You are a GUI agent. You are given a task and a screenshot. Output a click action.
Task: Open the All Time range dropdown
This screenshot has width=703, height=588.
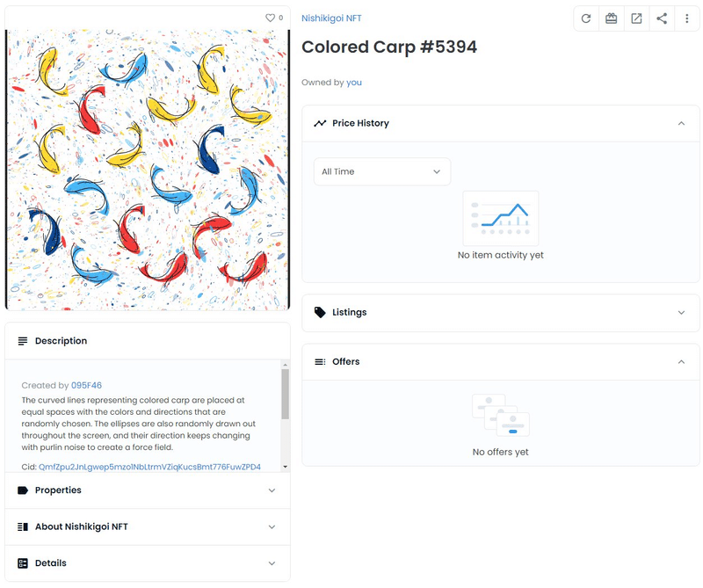pos(381,171)
